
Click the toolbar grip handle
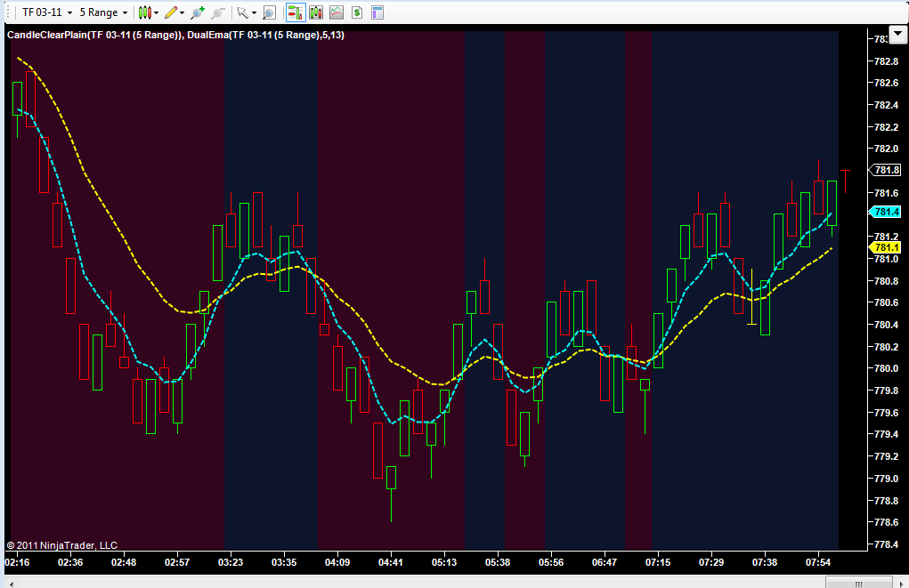[7, 12]
